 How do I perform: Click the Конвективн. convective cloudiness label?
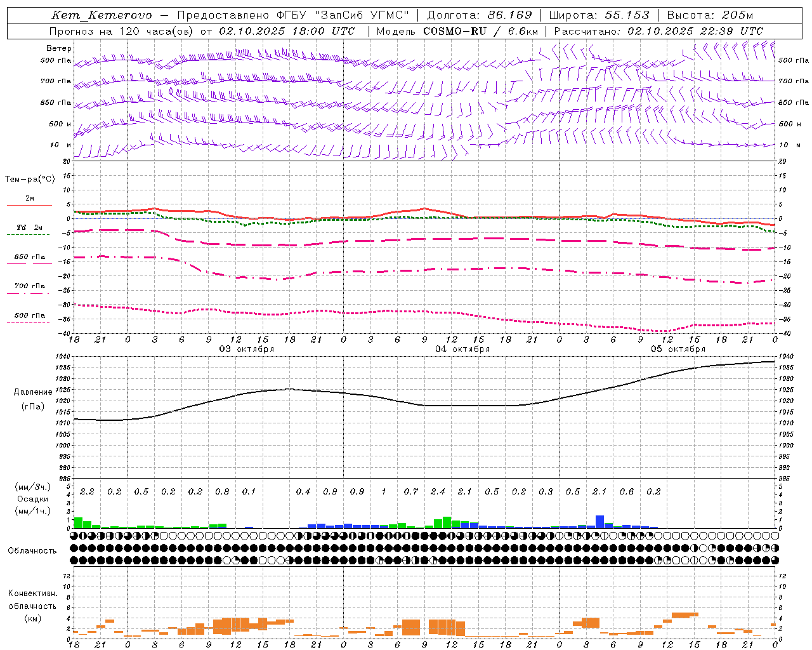(33, 594)
